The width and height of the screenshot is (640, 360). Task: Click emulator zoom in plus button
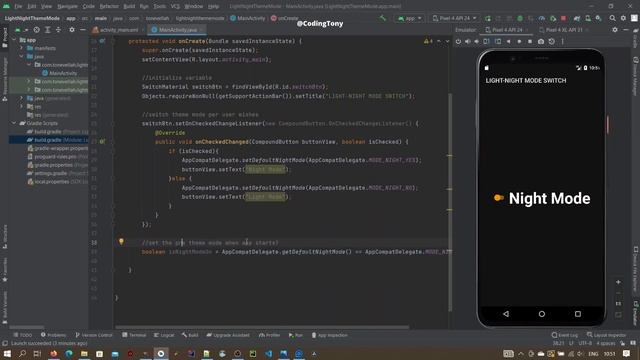coord(618,282)
